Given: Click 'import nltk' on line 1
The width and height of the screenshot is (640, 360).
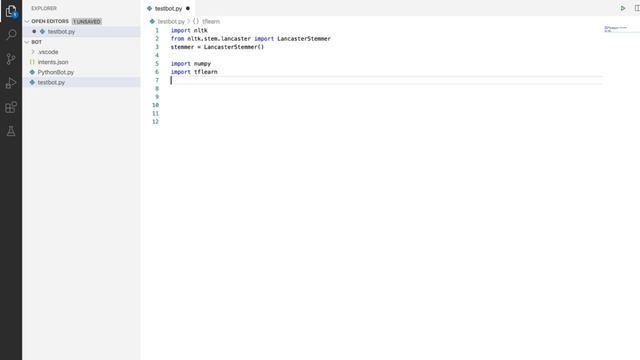Looking at the screenshot, I should point(189,31).
